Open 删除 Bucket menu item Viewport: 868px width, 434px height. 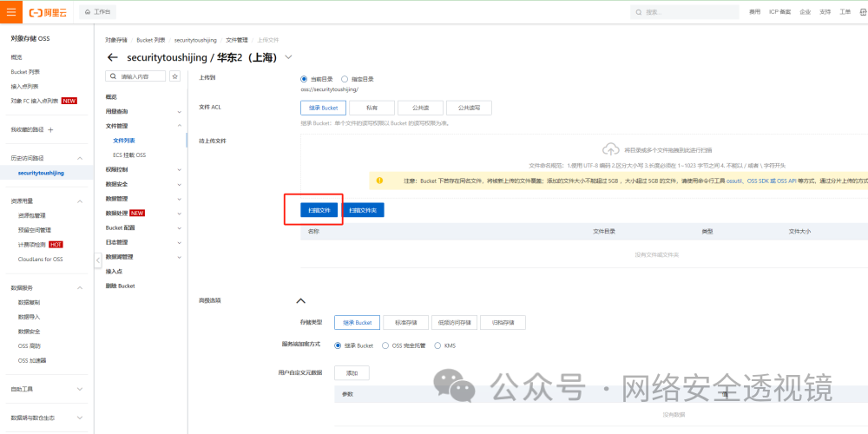point(120,286)
